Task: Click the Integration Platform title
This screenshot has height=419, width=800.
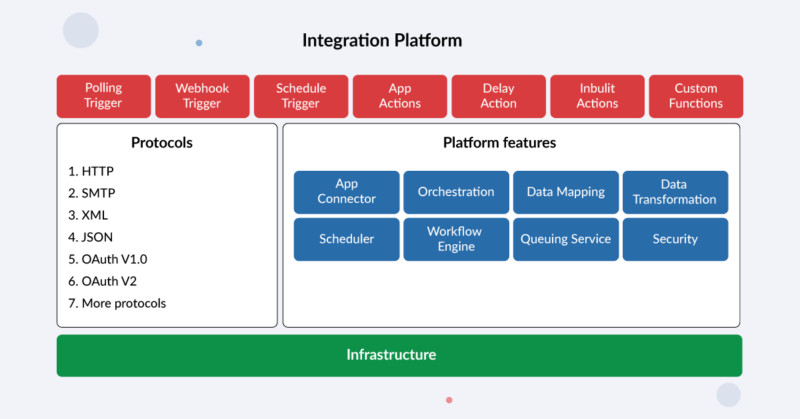Action: click(x=382, y=42)
